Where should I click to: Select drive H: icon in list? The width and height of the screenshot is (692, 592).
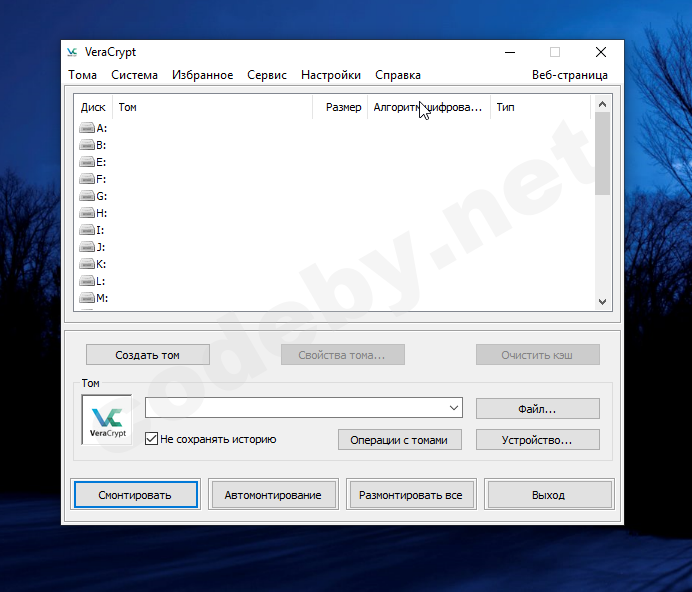pos(87,213)
